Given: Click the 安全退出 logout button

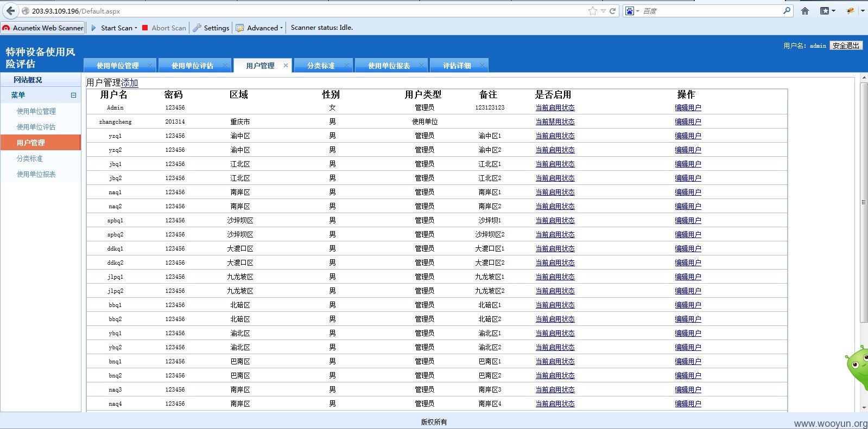Looking at the screenshot, I should [846, 46].
